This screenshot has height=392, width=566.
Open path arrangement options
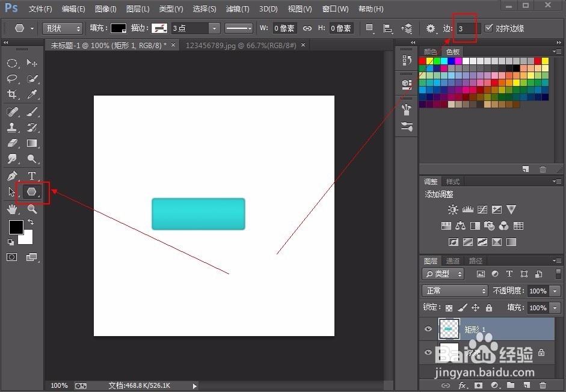point(407,28)
